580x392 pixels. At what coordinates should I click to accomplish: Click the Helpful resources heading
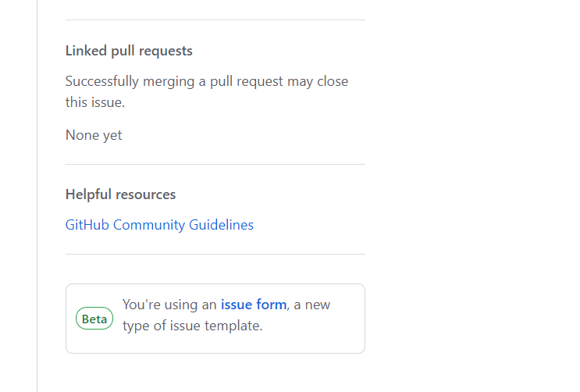pyautogui.click(x=120, y=194)
